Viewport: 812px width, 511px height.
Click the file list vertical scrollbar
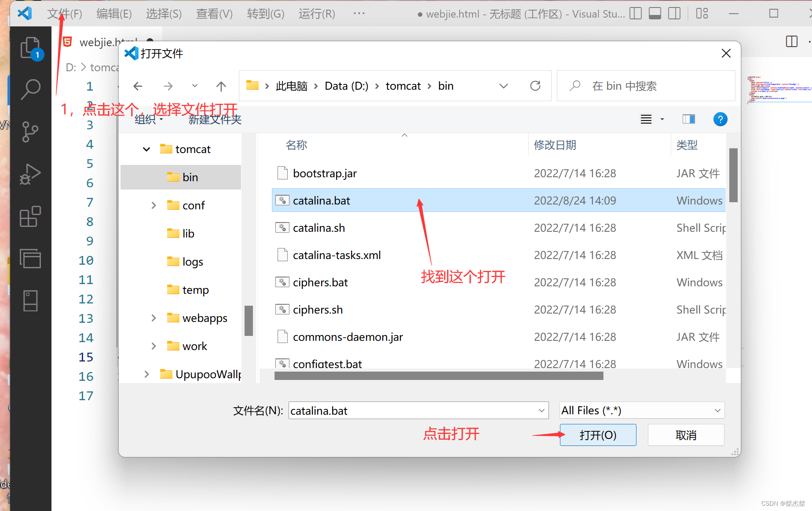[x=733, y=175]
